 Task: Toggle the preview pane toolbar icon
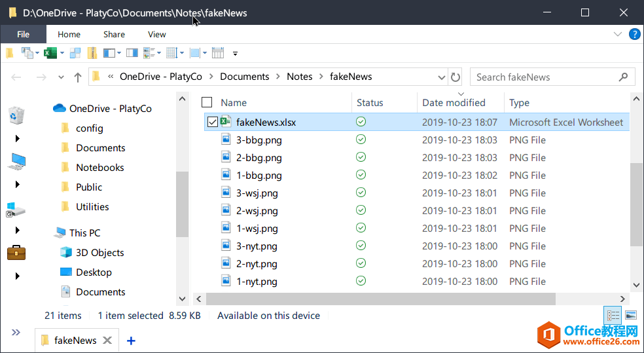132,53
